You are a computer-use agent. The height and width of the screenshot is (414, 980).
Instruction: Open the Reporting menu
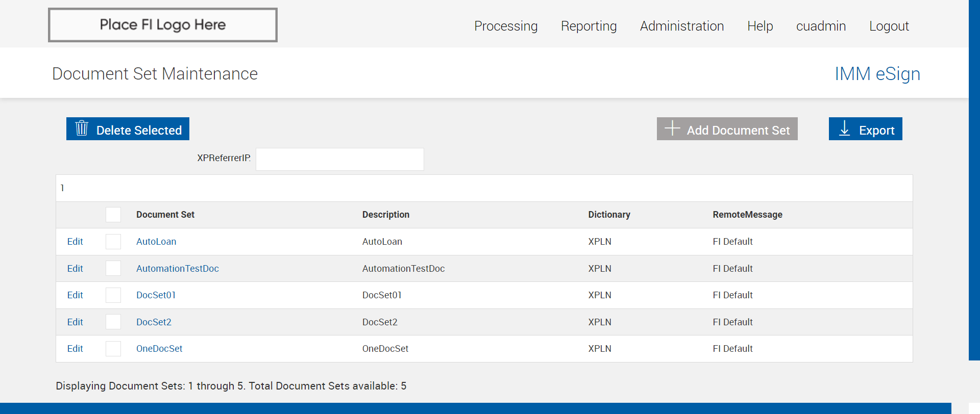[589, 26]
